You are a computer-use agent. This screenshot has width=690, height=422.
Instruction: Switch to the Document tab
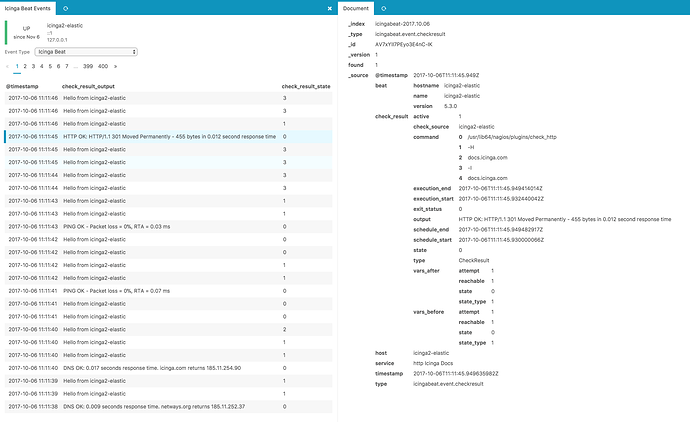356,8
